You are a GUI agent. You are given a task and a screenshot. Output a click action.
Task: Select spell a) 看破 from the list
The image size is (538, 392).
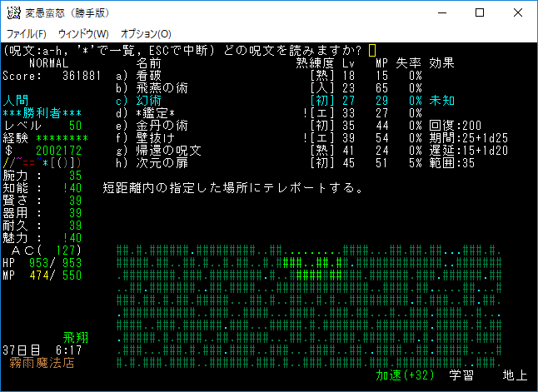coord(148,75)
